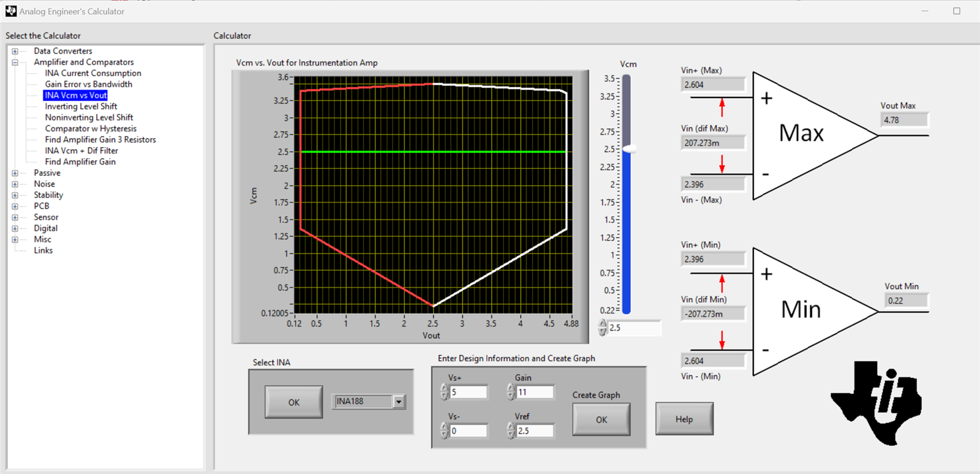Click the Vout Min value 0.22
This screenshot has width=980, height=474.
pos(907,301)
